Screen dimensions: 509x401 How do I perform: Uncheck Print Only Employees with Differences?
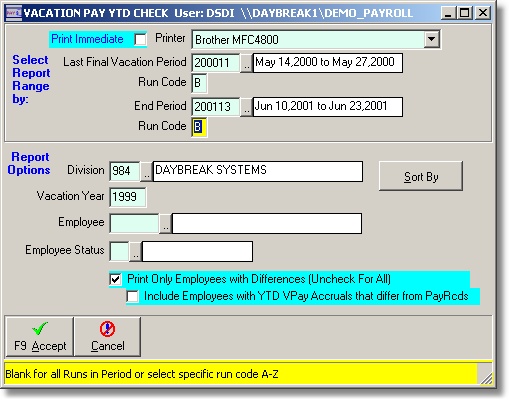tap(115, 279)
